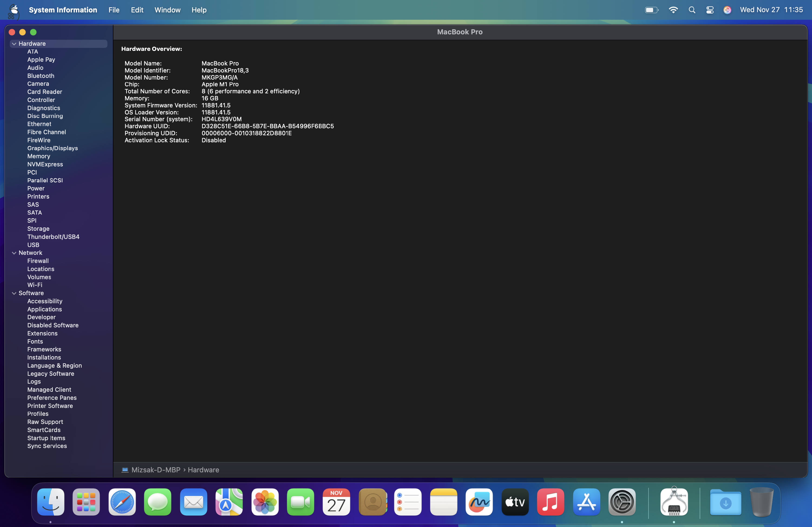Screen dimensions: 812x527
Task: Open the Trash in the Dock
Action: coord(761,502)
